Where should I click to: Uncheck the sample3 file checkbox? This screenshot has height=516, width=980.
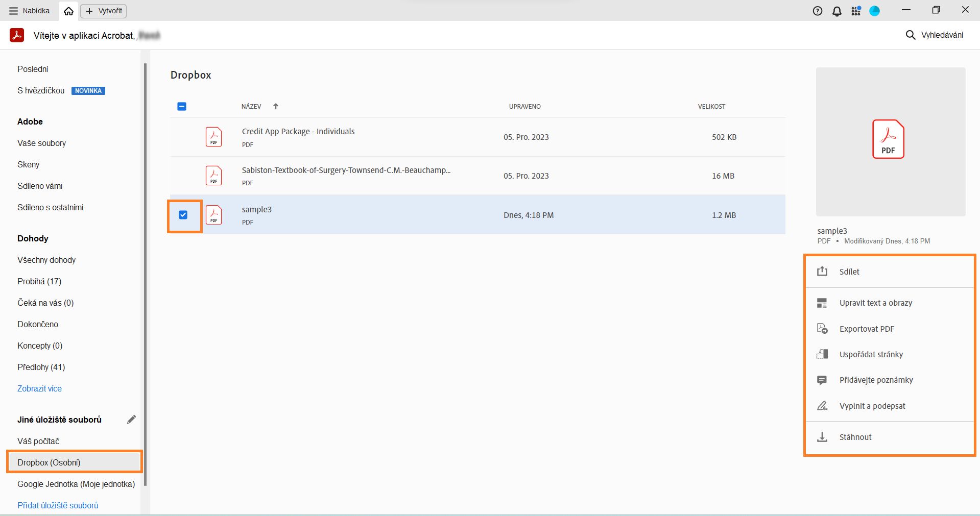(183, 215)
